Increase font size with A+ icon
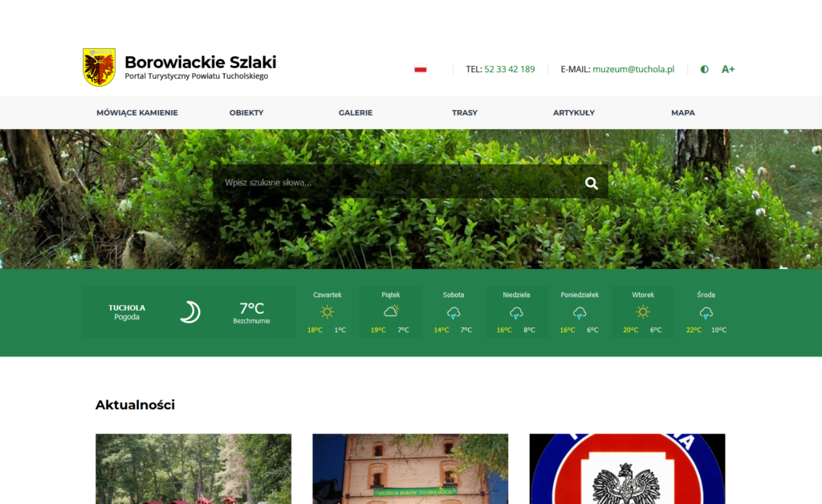 728,69
